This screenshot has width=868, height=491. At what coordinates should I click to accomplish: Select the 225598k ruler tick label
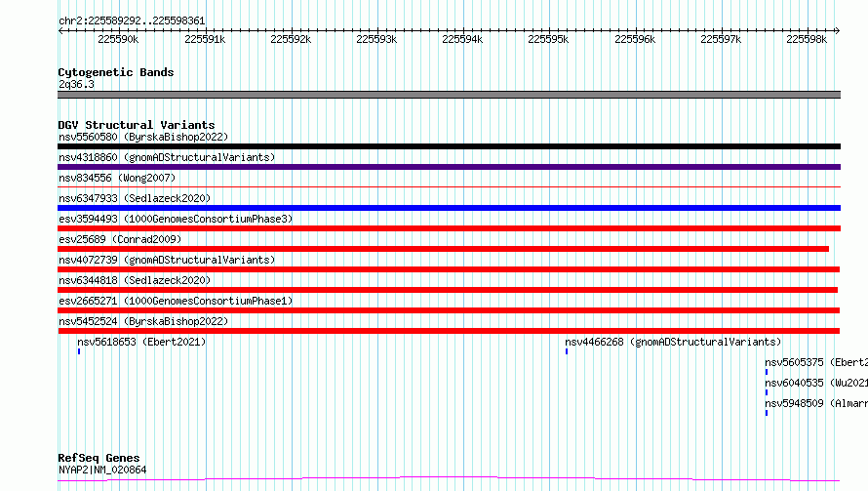[807, 39]
